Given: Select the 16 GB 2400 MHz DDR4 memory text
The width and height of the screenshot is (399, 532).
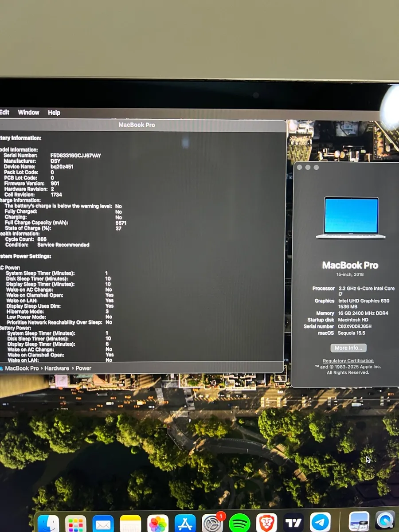Looking at the screenshot, I should [x=363, y=313].
